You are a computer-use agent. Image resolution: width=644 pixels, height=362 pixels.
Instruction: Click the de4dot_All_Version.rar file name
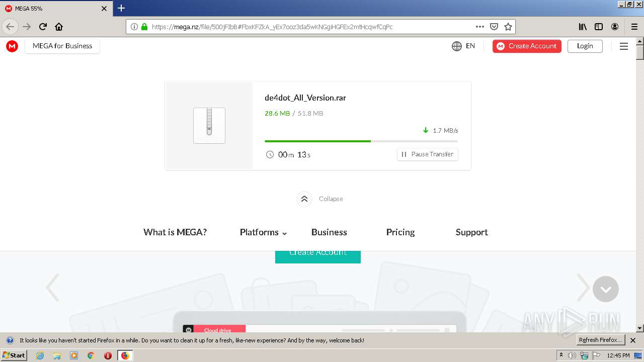305,98
